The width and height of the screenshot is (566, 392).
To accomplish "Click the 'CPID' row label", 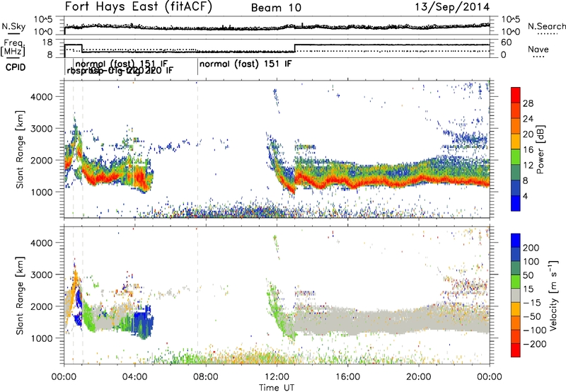I will [16, 67].
